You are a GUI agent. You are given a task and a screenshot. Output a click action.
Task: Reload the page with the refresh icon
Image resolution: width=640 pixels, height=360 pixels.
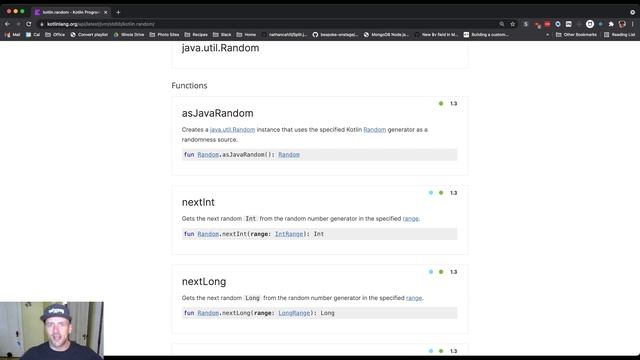(29, 24)
